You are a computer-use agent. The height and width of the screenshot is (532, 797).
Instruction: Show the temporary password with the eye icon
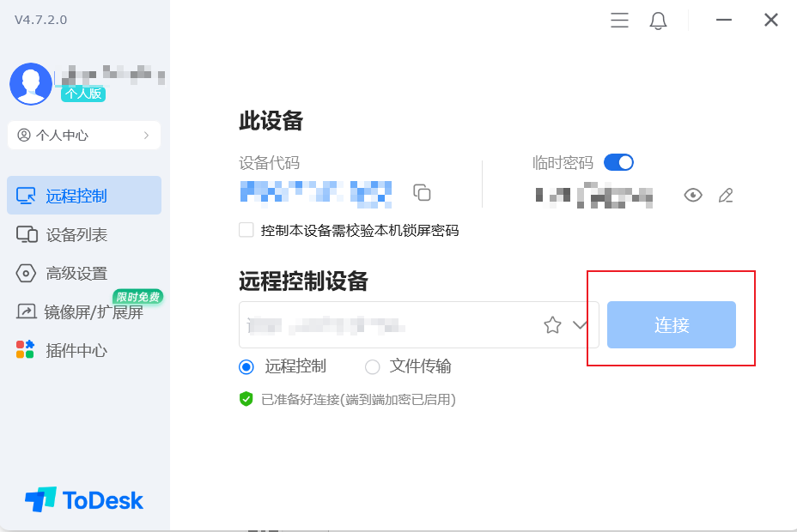[x=693, y=195]
